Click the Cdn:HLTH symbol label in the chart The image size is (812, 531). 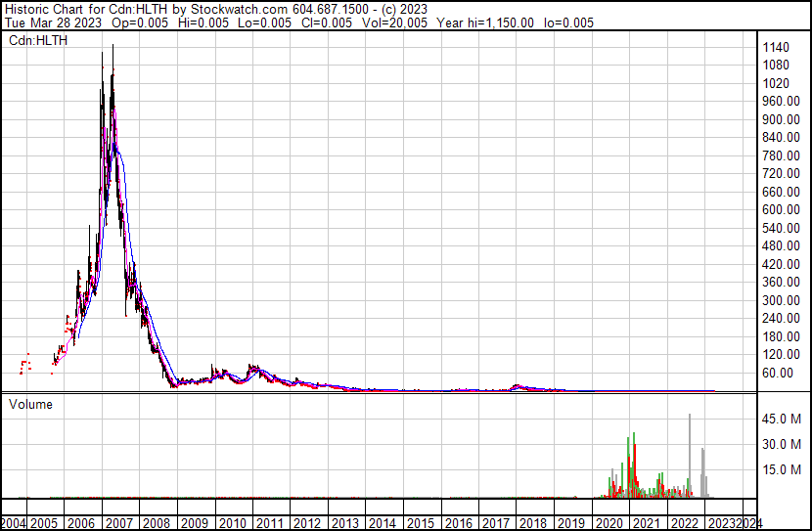[x=38, y=40]
